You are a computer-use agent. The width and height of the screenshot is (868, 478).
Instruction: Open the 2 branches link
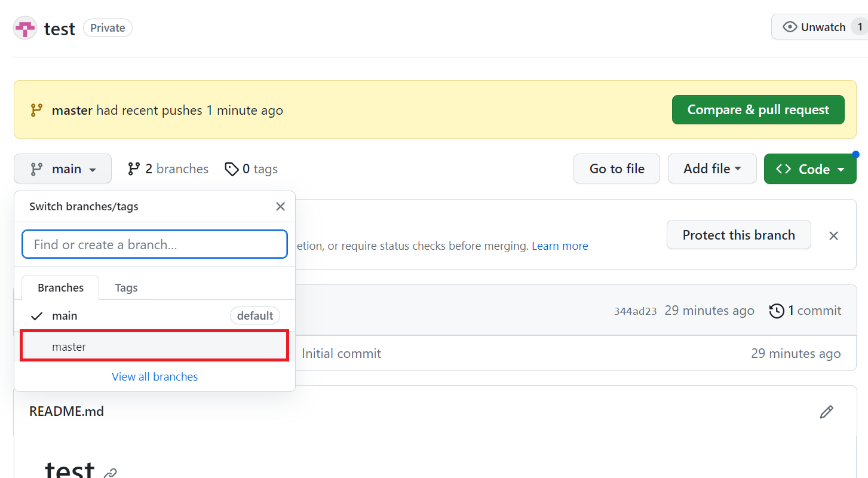point(168,169)
